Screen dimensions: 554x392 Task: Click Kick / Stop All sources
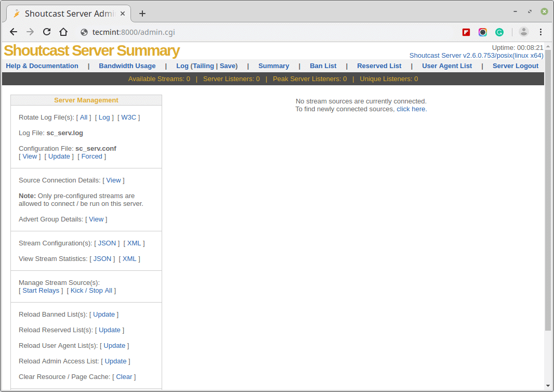pyautogui.click(x=91, y=291)
